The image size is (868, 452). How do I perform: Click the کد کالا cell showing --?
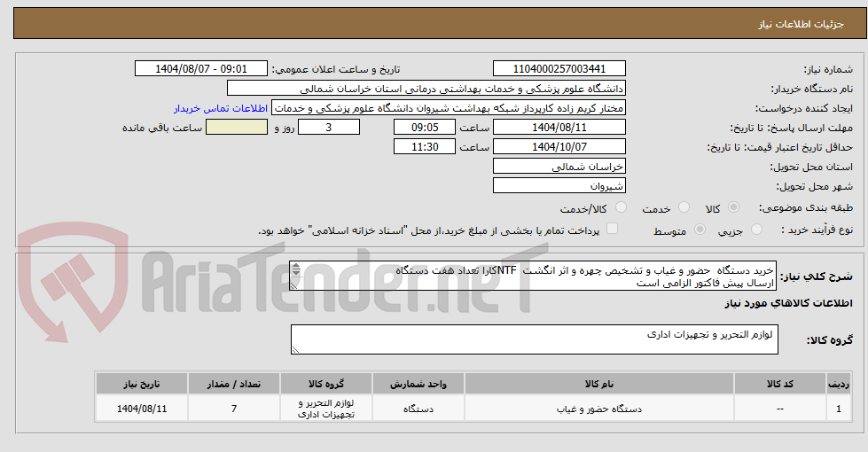click(x=780, y=409)
